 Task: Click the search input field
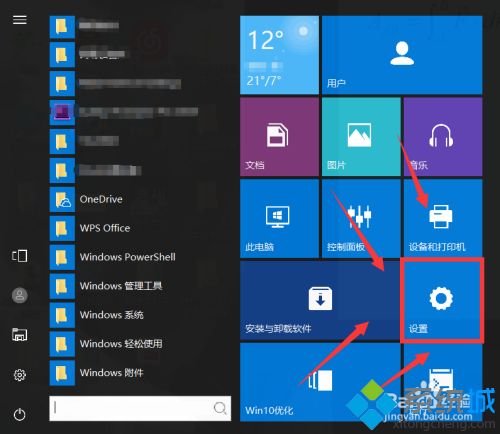140,408
